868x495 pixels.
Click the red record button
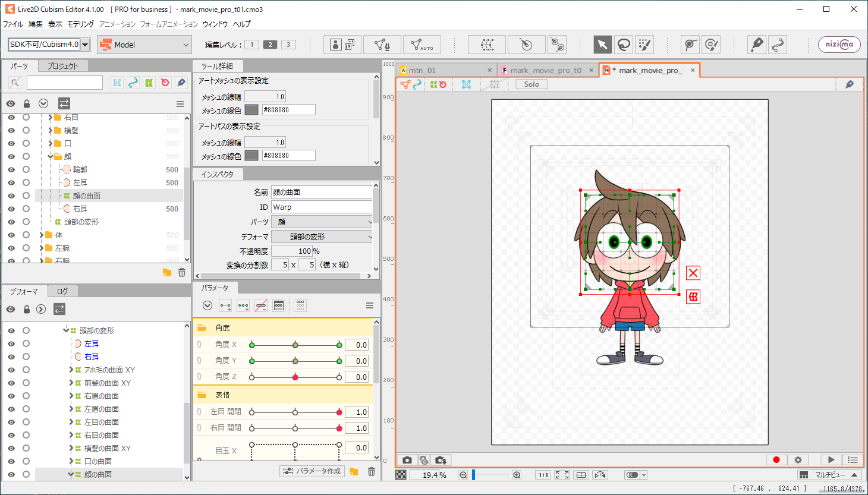coord(776,460)
